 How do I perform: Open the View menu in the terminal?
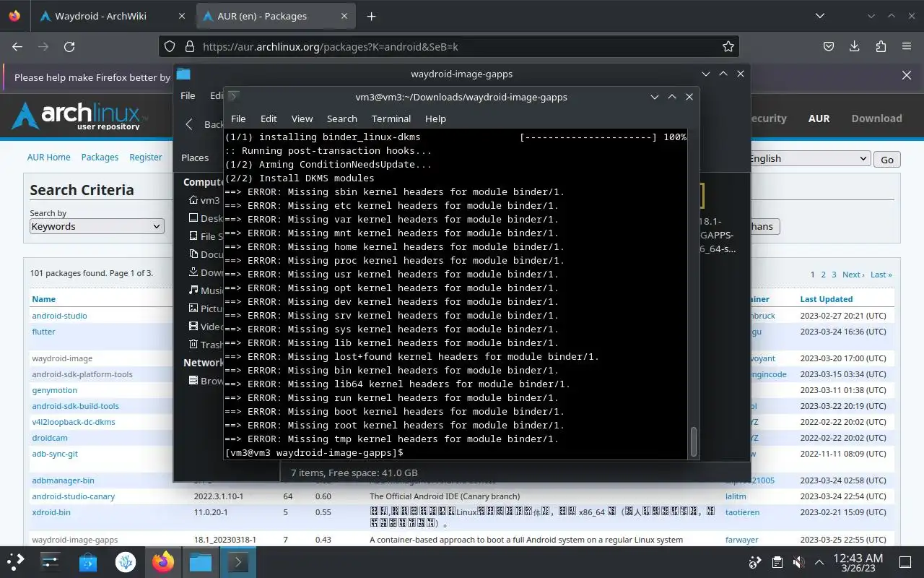point(302,118)
